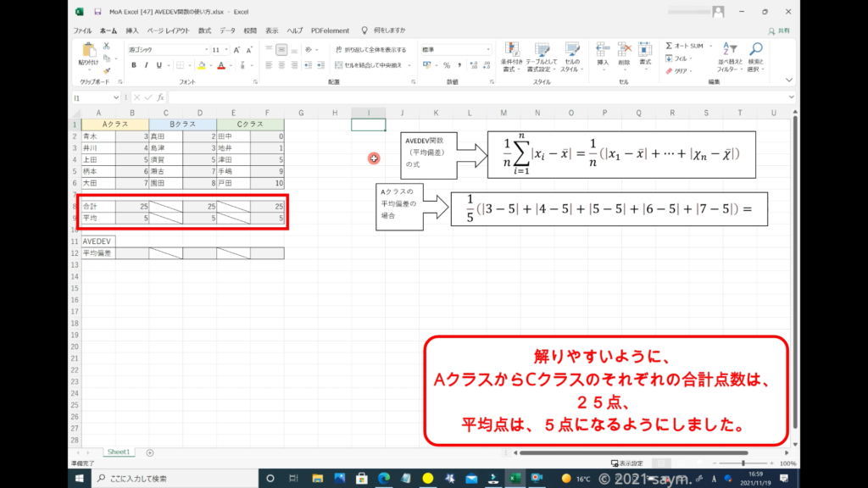The image size is (868, 488).
Task: Click the Cut scissors icon
Action: (108, 46)
